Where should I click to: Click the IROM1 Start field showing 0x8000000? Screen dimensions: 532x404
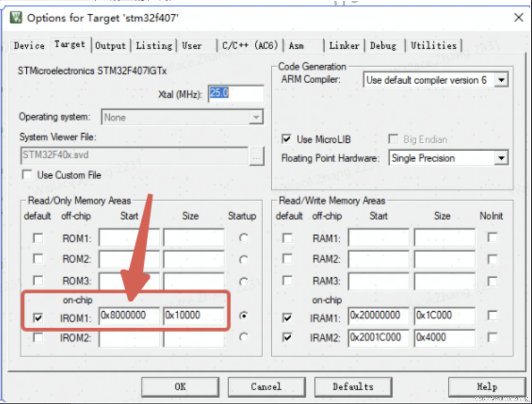coord(129,316)
